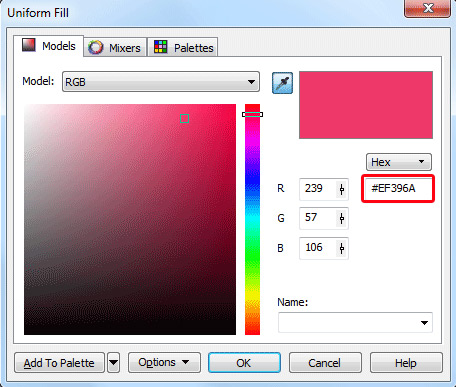This screenshot has height=387, width=456.
Task: Click the hex value field #EF396A
Action: pyautogui.click(x=398, y=188)
